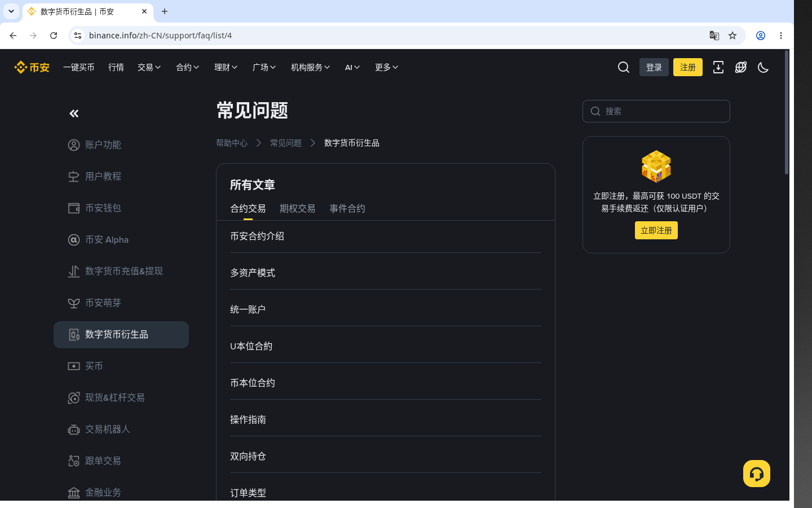Expand the 交易 dropdown menu
Screen dimensions: 812x508
(x=149, y=68)
